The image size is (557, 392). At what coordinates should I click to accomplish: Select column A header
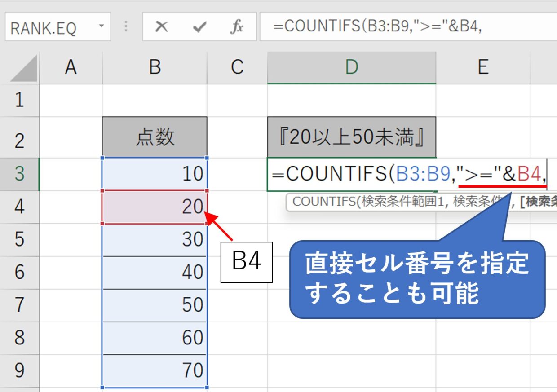71,68
